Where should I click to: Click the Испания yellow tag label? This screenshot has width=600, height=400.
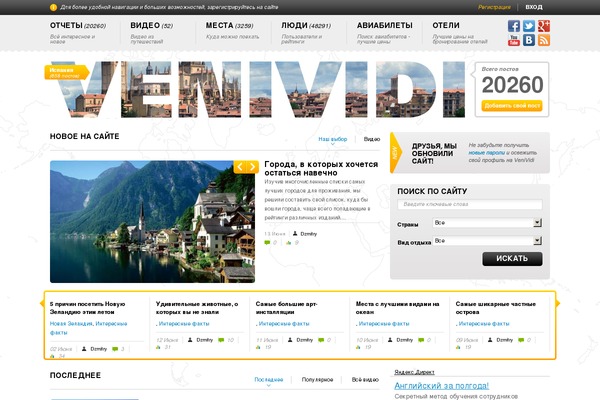click(x=67, y=73)
